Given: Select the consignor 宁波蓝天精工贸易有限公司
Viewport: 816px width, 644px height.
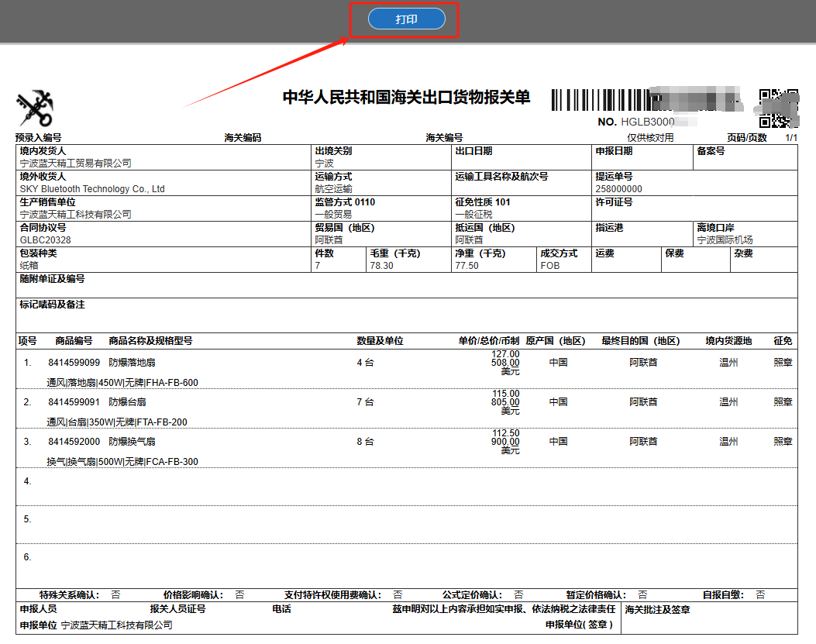Looking at the screenshot, I should tap(75, 163).
